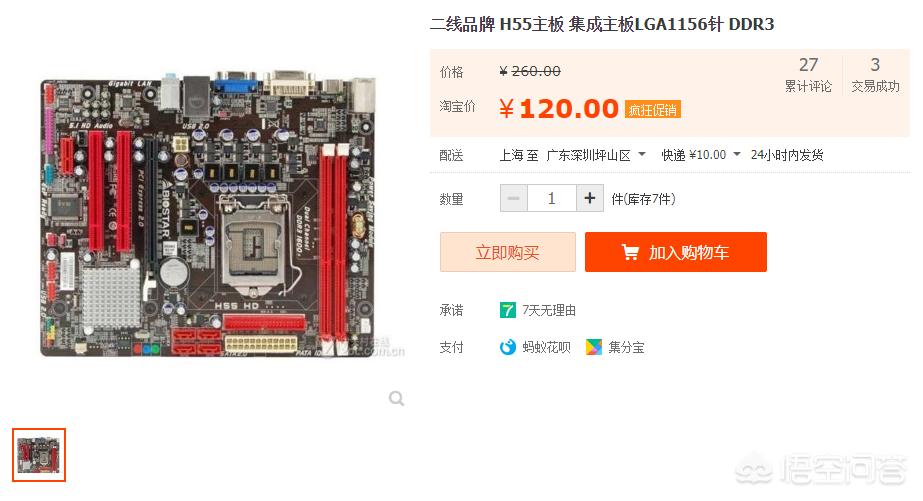Screen dimensions: 923x501
Task: Click the shopping cart icon on orange button
Action: point(630,253)
